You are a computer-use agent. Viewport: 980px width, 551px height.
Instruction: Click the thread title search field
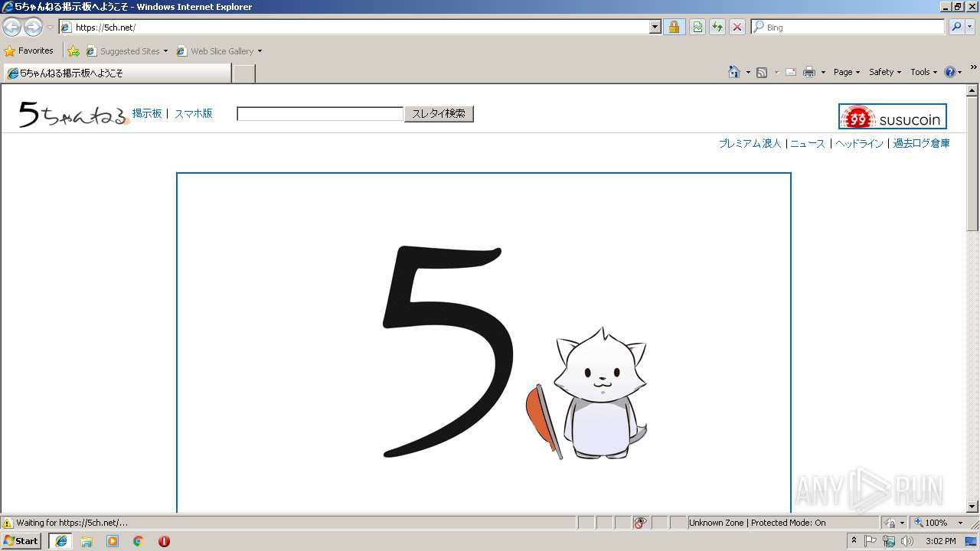tap(320, 114)
